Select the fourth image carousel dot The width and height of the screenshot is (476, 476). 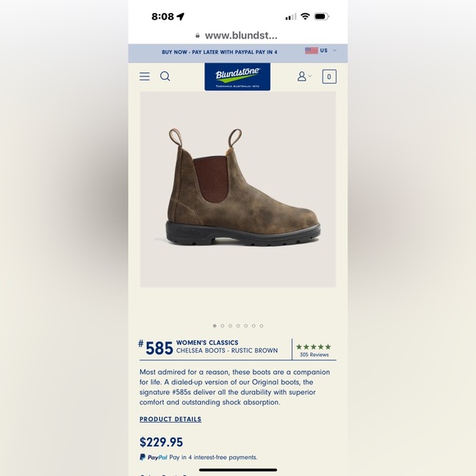(238, 326)
